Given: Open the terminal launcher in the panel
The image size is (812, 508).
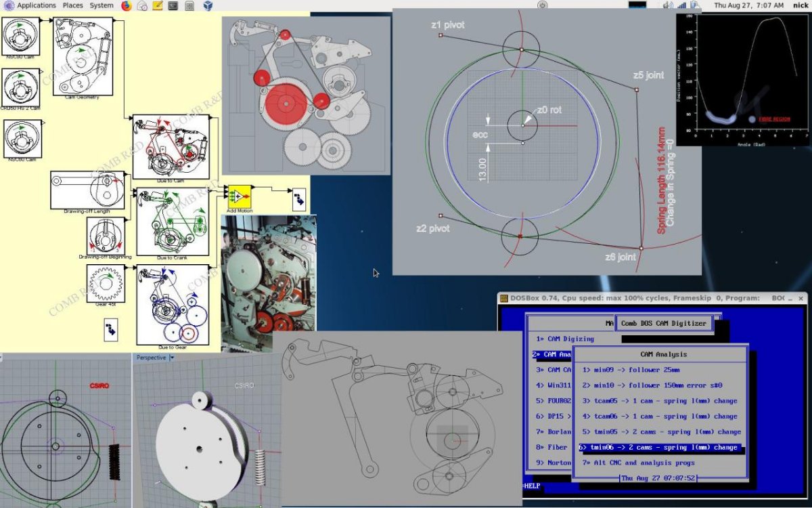Looking at the screenshot, I should click(173, 5).
